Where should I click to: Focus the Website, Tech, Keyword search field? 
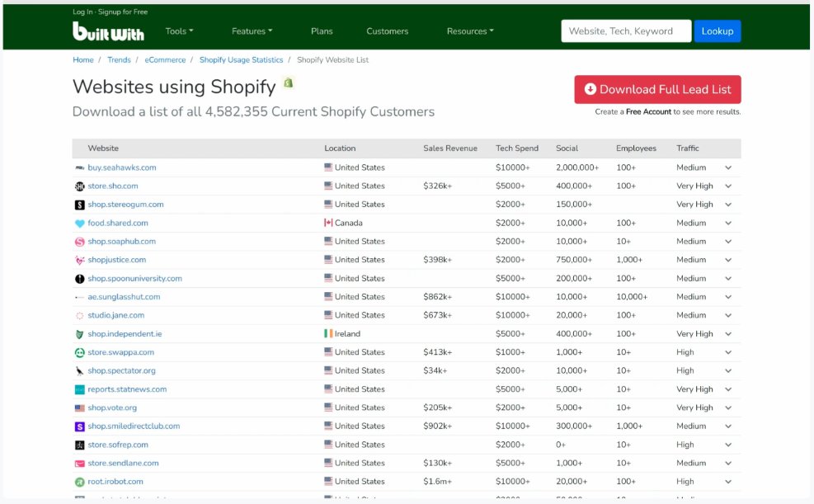pos(626,31)
